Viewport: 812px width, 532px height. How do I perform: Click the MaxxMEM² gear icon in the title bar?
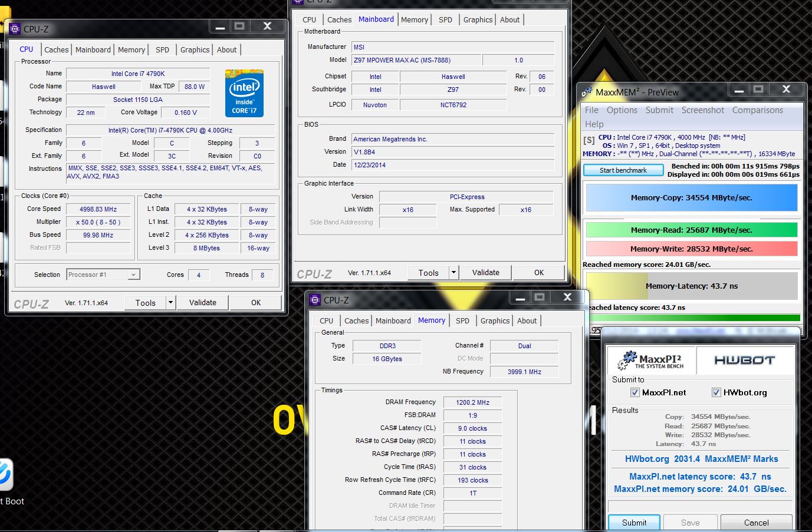coord(587,92)
